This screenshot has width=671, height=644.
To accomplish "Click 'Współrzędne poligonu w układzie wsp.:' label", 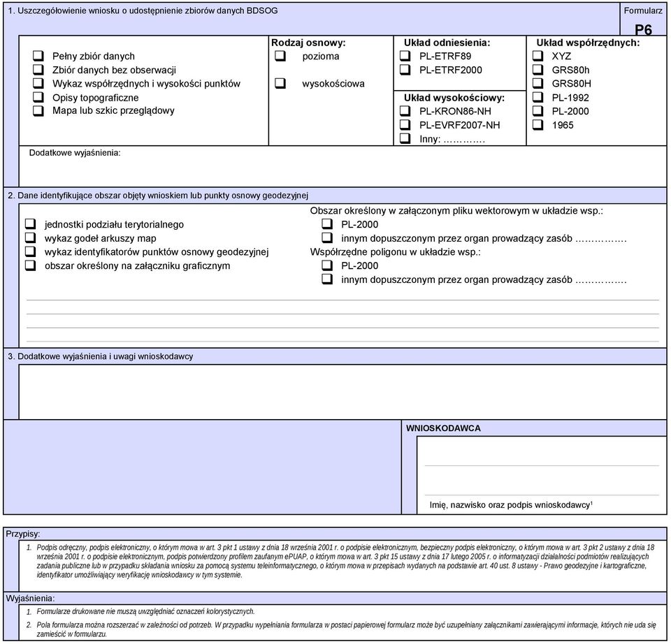I will point(396,252).
